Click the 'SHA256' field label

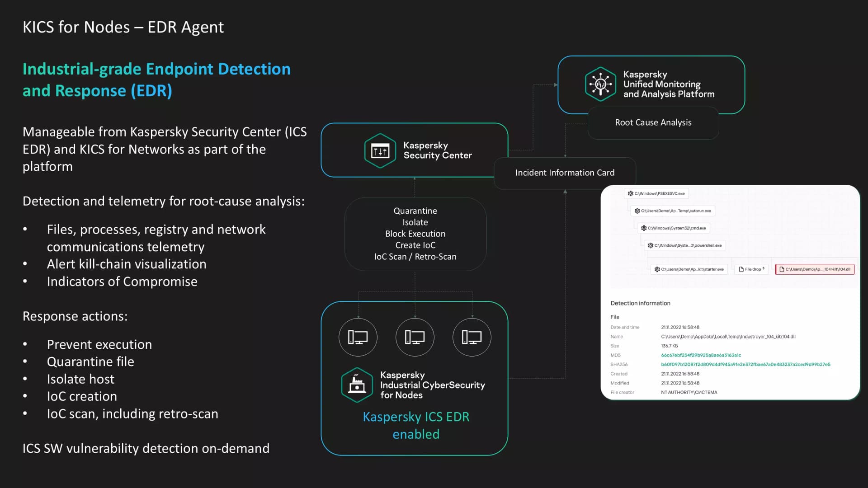pos(619,364)
